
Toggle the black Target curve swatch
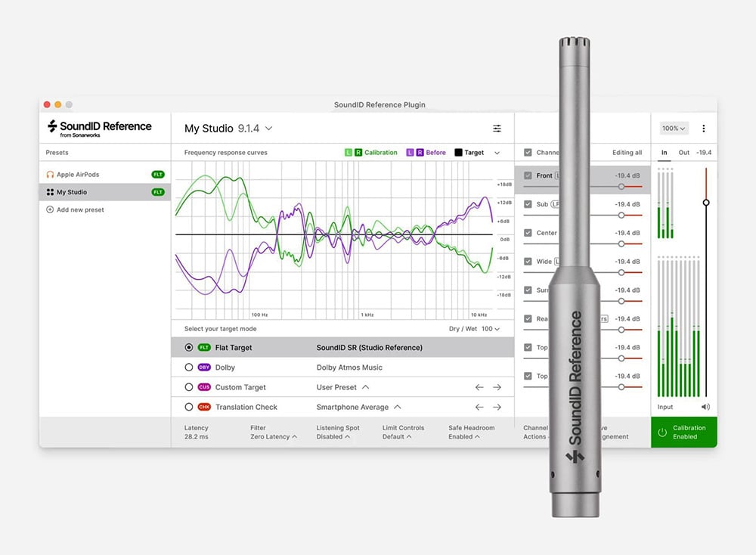pos(459,153)
